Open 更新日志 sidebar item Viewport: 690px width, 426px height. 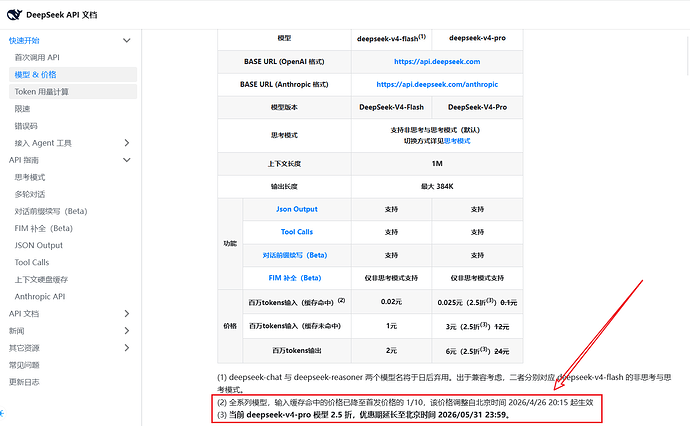[24, 382]
